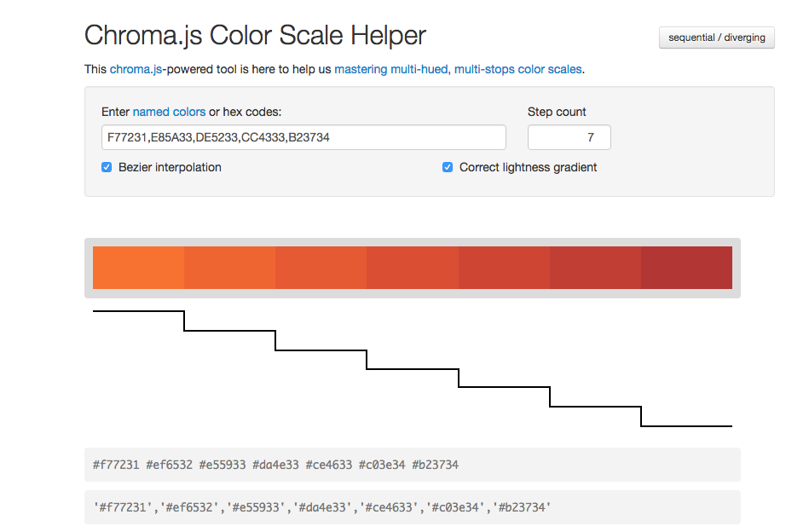786x532 pixels.
Task: Click the lightness step chart
Action: [412, 368]
